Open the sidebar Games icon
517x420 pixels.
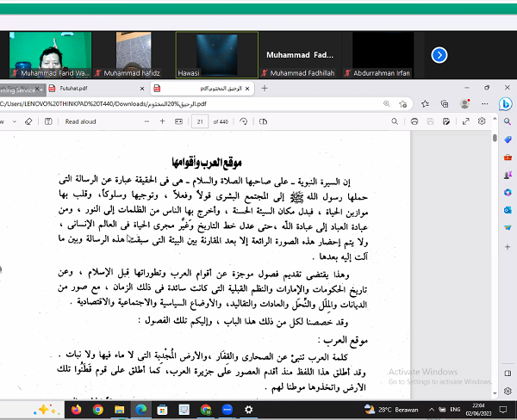point(508,175)
